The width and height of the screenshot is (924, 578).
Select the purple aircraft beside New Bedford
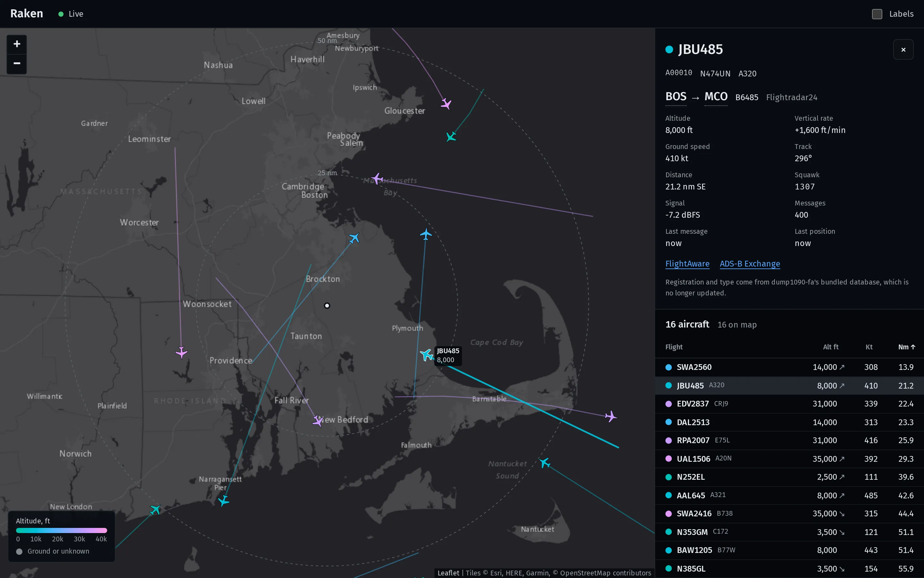click(x=318, y=421)
